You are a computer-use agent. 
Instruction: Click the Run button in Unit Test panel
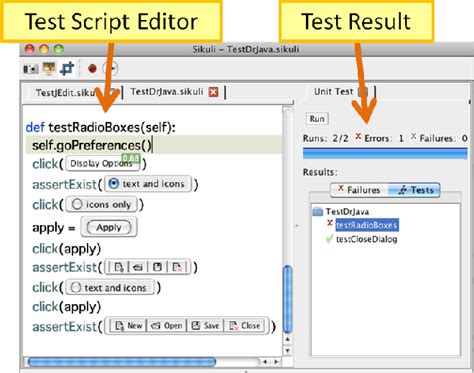tap(317, 119)
